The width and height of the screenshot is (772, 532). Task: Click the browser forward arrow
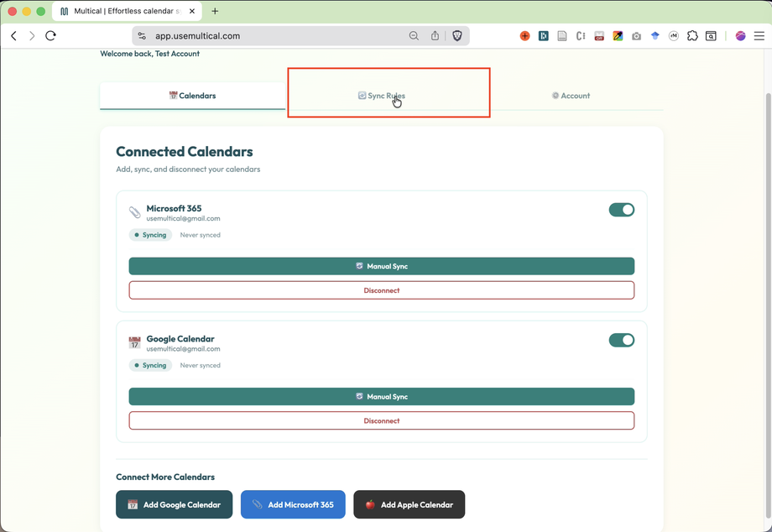point(32,36)
